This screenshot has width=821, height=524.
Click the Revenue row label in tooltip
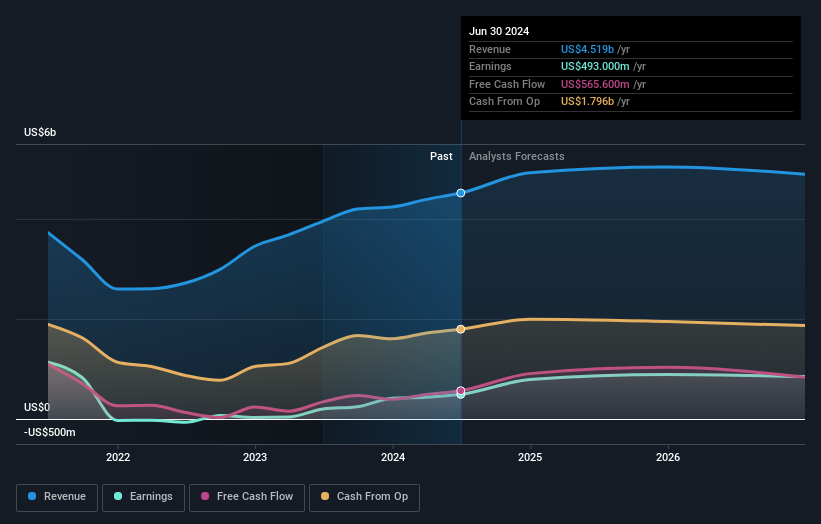coord(490,49)
